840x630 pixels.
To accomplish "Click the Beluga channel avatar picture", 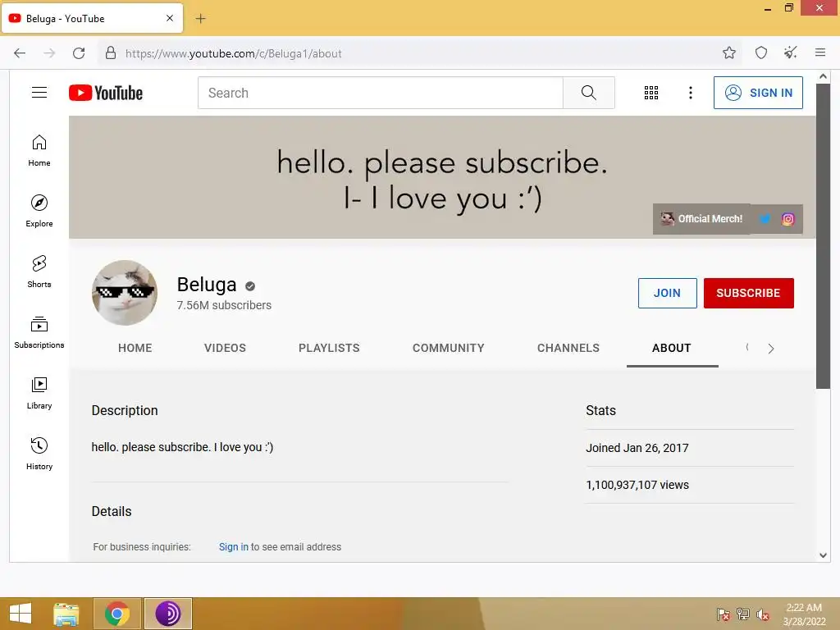I will click(x=125, y=293).
